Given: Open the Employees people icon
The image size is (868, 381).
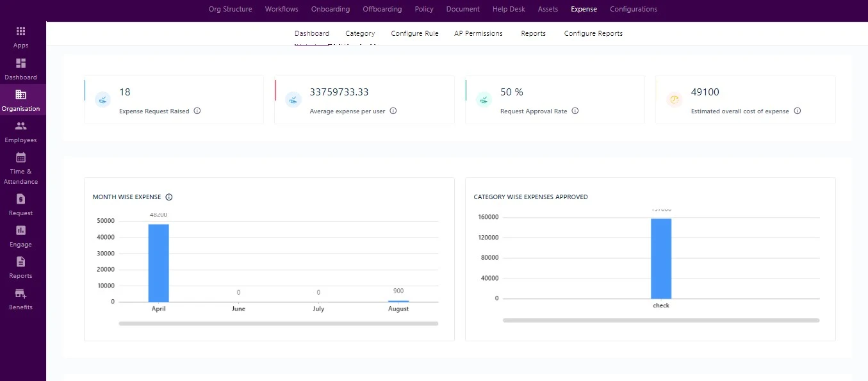Looking at the screenshot, I should (20, 126).
